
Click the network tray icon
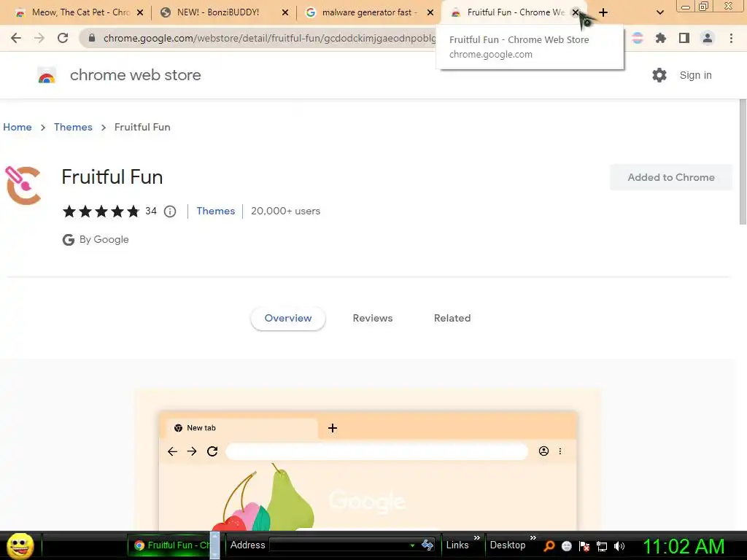point(602,546)
